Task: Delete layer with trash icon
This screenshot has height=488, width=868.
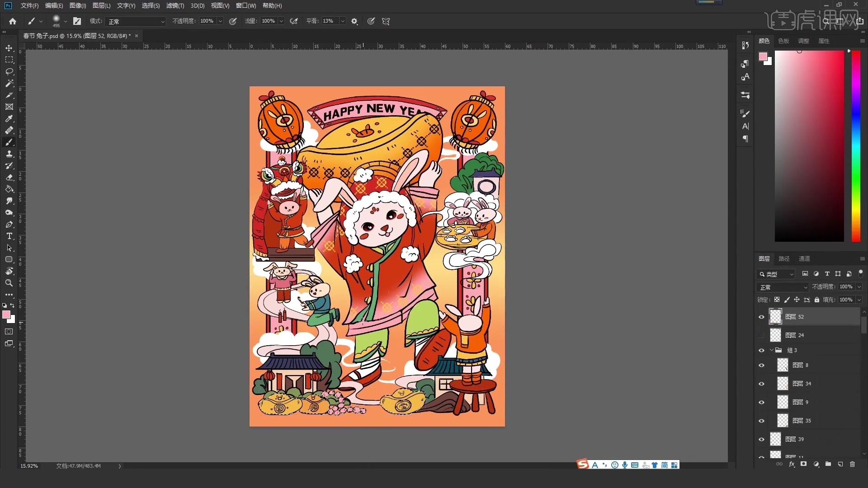Action: click(x=852, y=464)
